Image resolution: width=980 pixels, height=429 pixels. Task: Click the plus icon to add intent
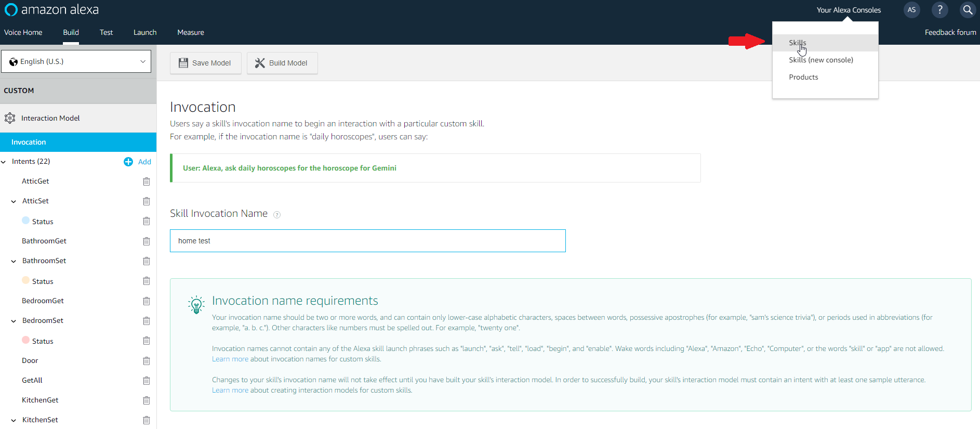click(x=128, y=162)
